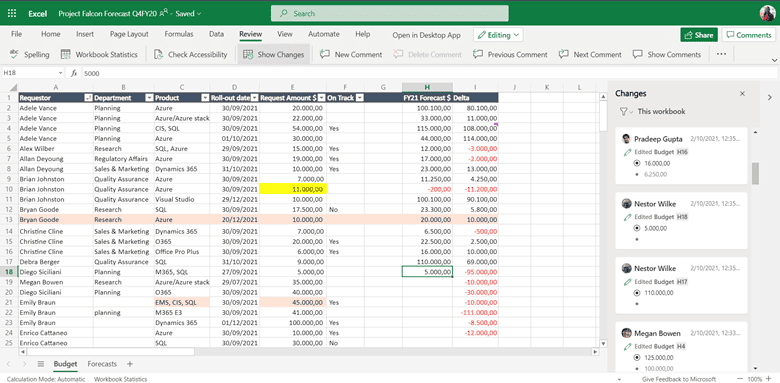Zoom out with the minus icon
Viewport: 780px width, 383px height.
[741, 379]
